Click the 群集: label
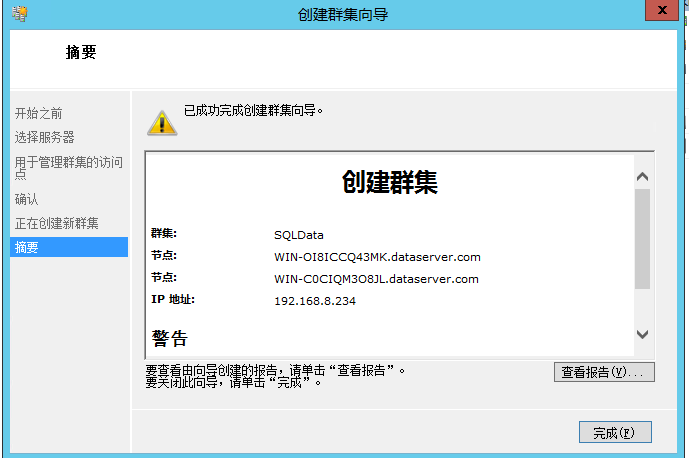 pyautogui.click(x=164, y=233)
